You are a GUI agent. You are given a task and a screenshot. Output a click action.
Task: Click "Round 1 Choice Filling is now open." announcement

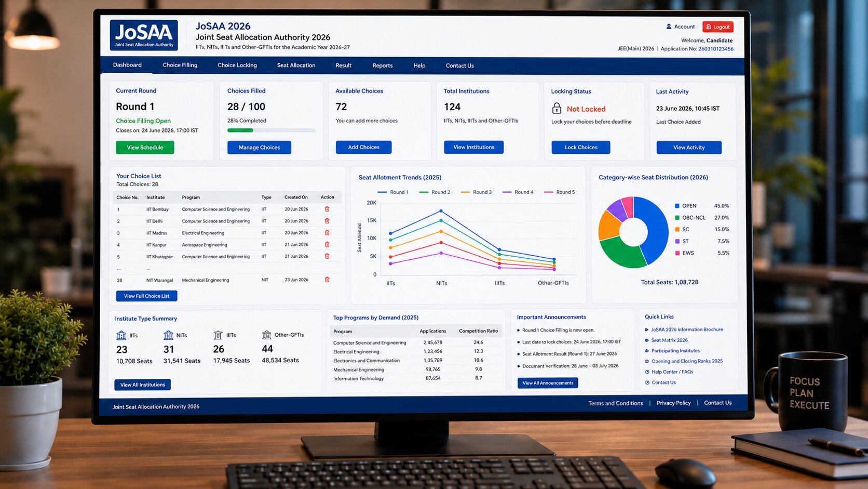[558, 330]
